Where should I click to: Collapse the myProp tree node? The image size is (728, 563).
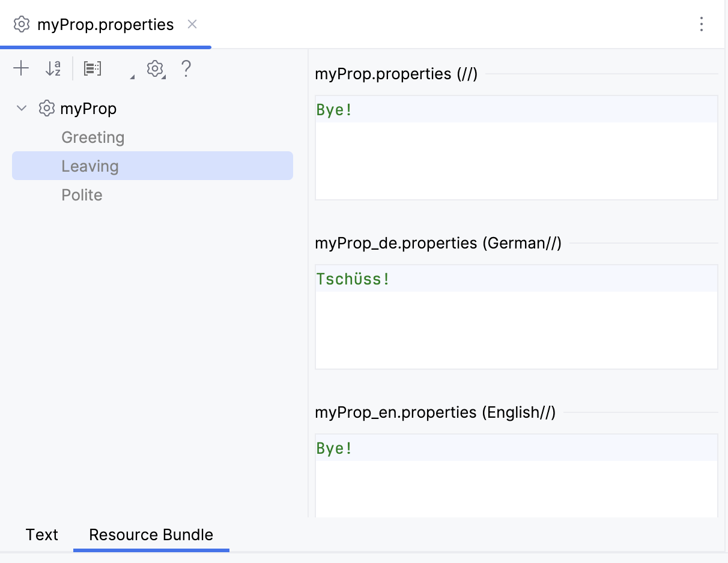click(21, 108)
